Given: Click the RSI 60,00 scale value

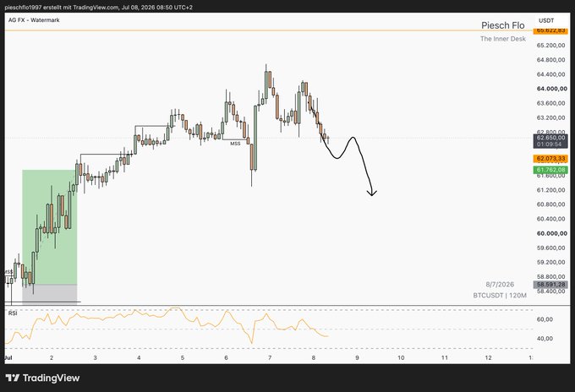Looking at the screenshot, I should coord(545,319).
